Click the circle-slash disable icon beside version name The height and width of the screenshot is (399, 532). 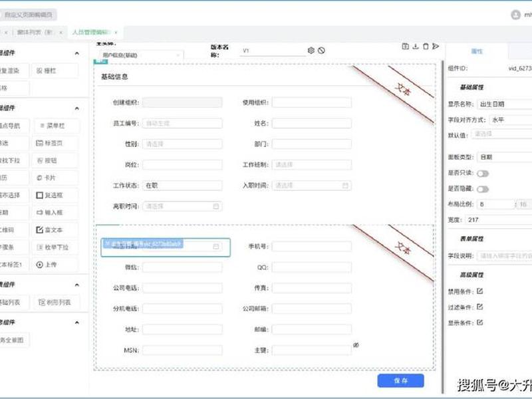(x=321, y=51)
